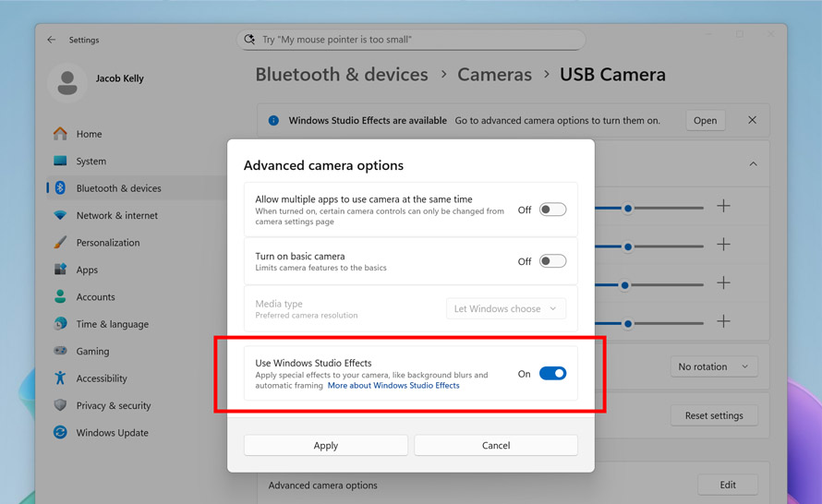The image size is (822, 504).
Task: Click the Jacob Kelly account name
Action: pos(119,78)
